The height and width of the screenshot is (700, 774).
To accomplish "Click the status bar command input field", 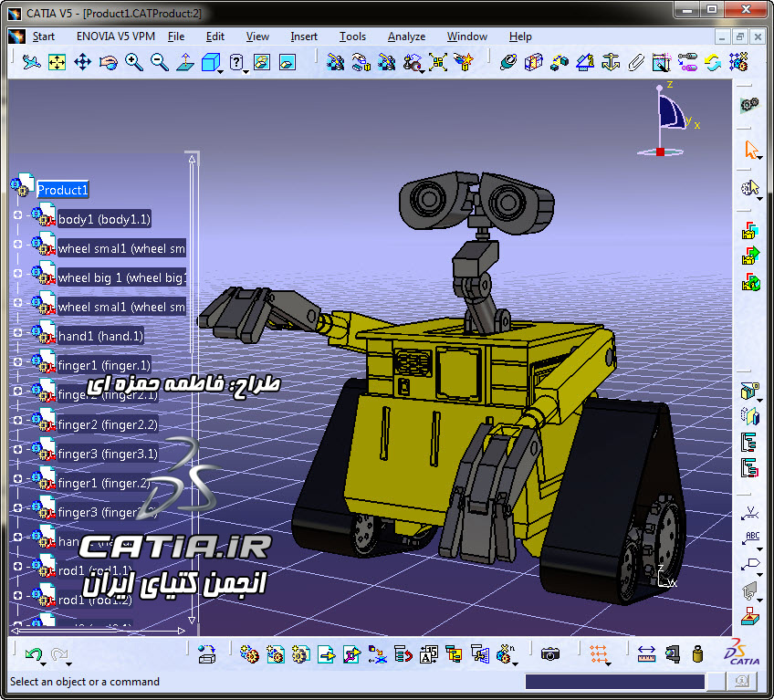I will 614,682.
